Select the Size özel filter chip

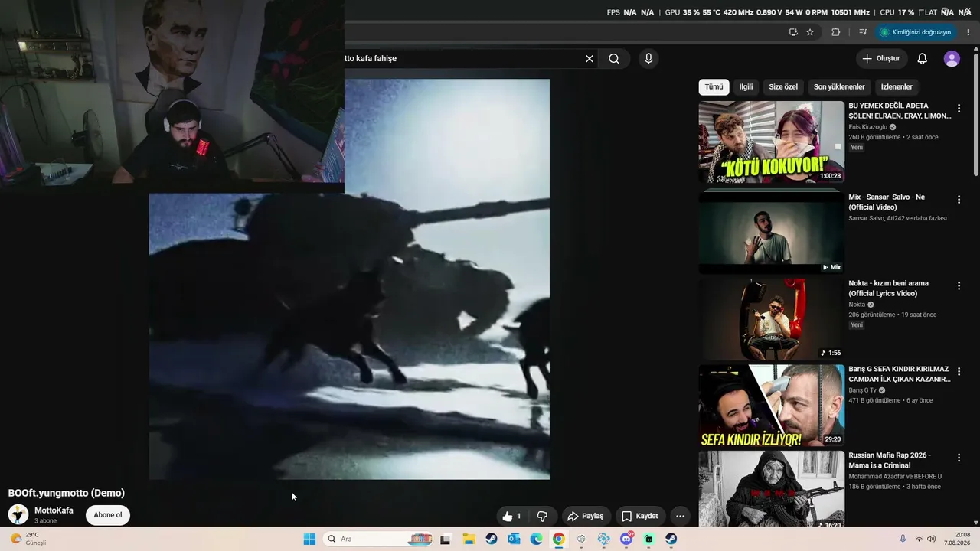tap(783, 87)
